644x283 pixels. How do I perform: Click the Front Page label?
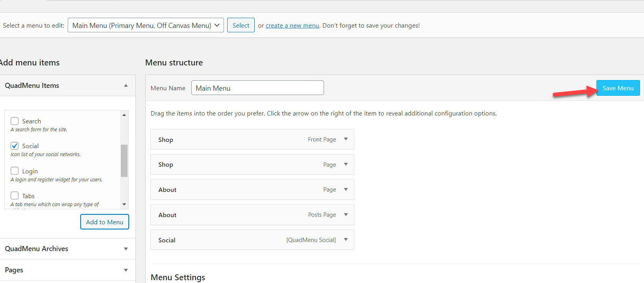click(x=322, y=140)
